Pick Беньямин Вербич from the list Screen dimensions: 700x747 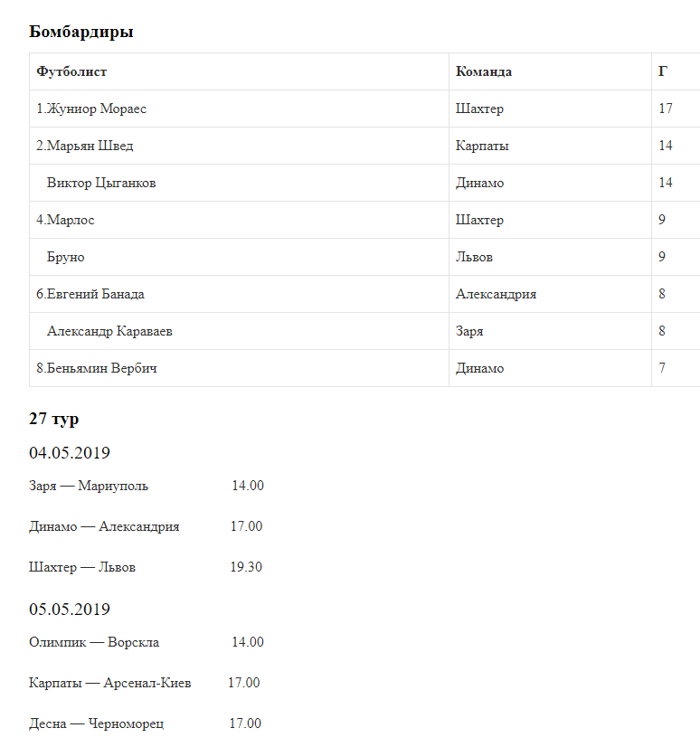(x=97, y=368)
